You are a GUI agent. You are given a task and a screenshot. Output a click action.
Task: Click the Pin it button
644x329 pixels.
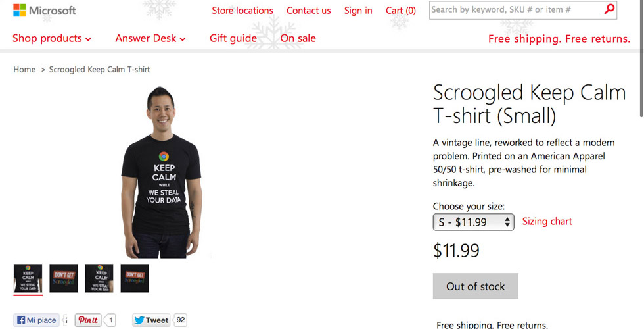[87, 320]
